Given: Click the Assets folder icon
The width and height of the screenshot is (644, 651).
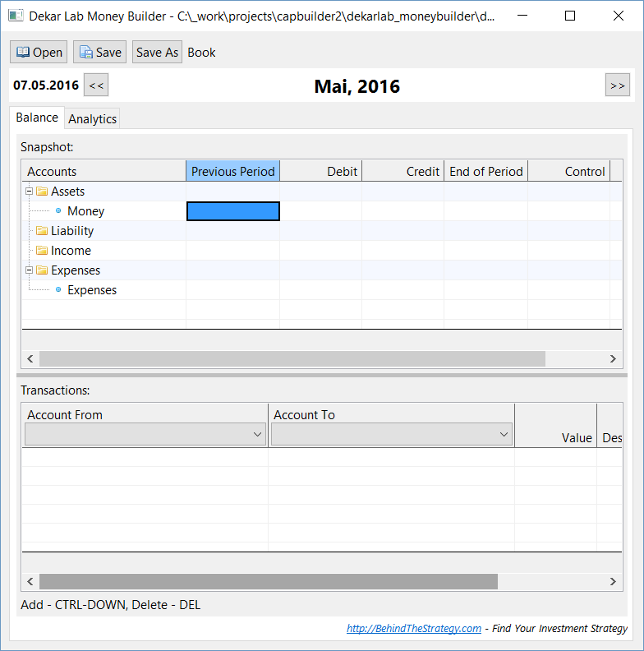Looking at the screenshot, I should (42, 191).
